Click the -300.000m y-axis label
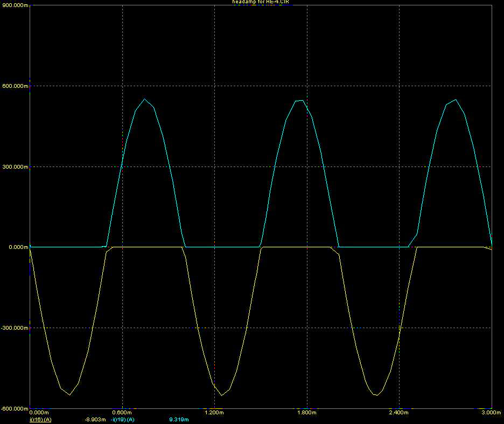Viewport: 504px width, 424px height. point(13,328)
